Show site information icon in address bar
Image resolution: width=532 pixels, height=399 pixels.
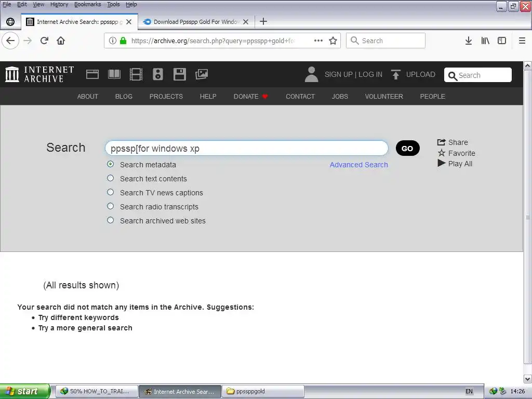(x=113, y=41)
